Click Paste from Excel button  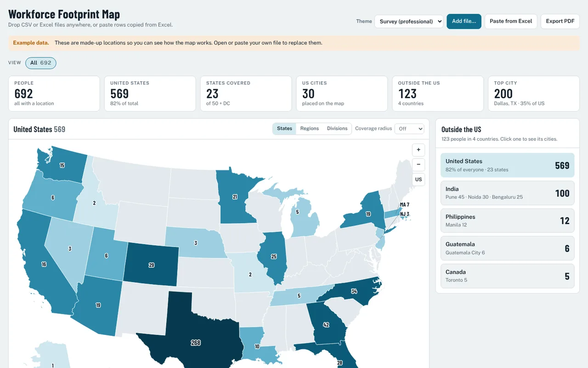[x=511, y=21]
